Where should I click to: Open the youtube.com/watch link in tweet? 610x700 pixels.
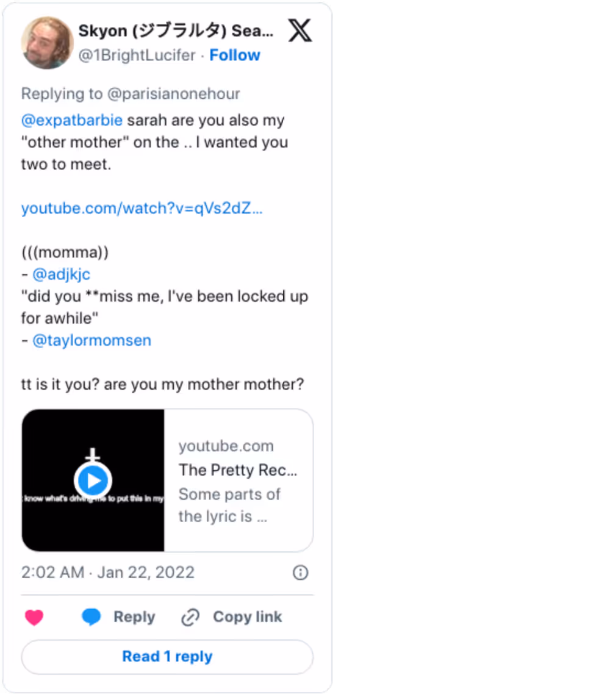(x=142, y=208)
